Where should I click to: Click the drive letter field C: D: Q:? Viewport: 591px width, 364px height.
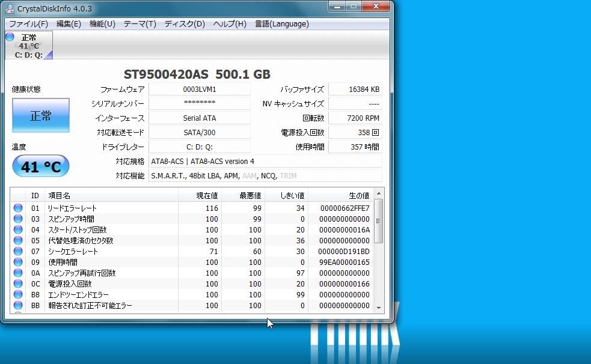tap(200, 147)
